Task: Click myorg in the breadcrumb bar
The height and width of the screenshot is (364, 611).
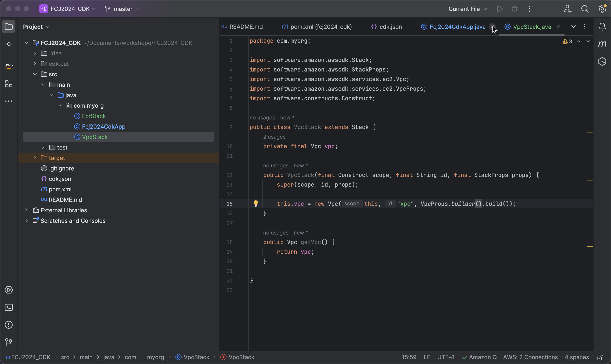Action: coord(155,357)
